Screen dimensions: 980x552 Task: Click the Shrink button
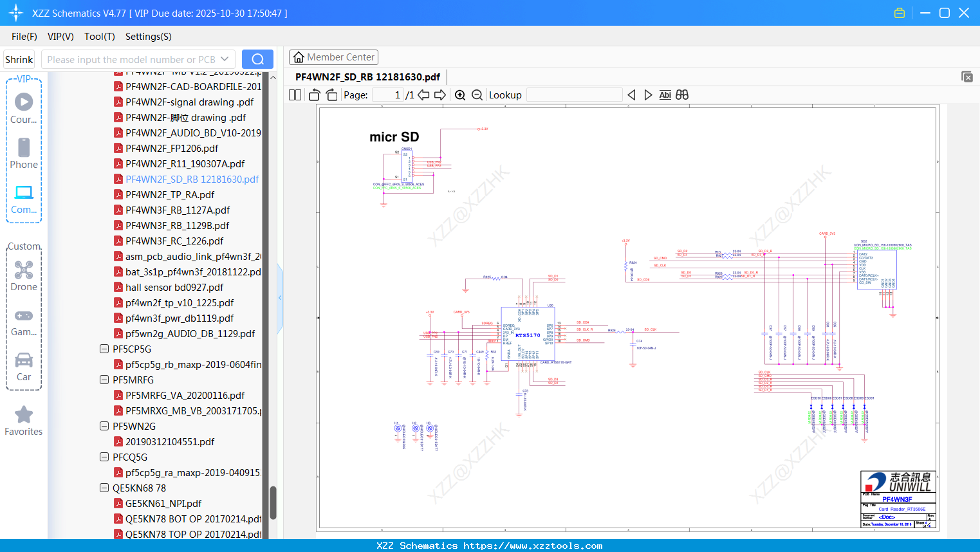coord(19,59)
